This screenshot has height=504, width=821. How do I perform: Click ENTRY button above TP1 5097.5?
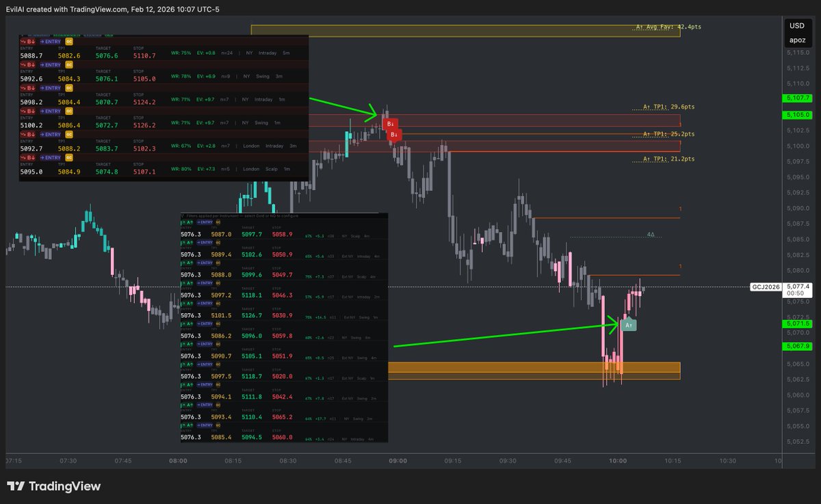205,364
